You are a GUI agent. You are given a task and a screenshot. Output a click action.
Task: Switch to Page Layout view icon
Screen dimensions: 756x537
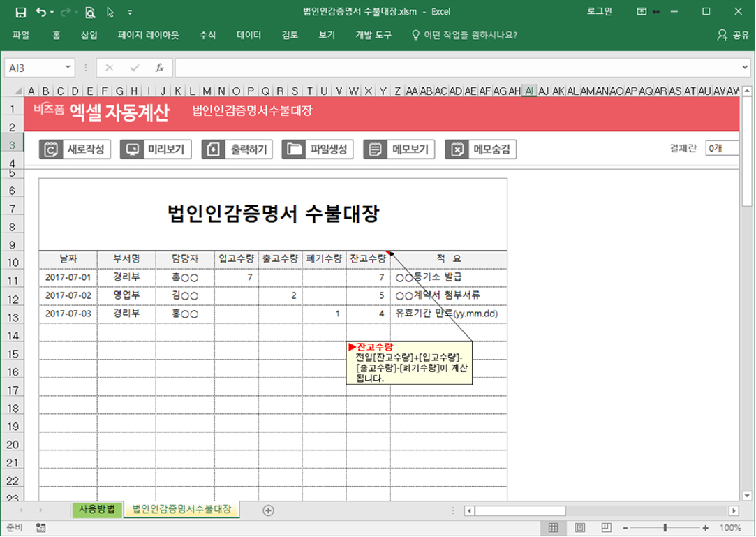[579, 528]
